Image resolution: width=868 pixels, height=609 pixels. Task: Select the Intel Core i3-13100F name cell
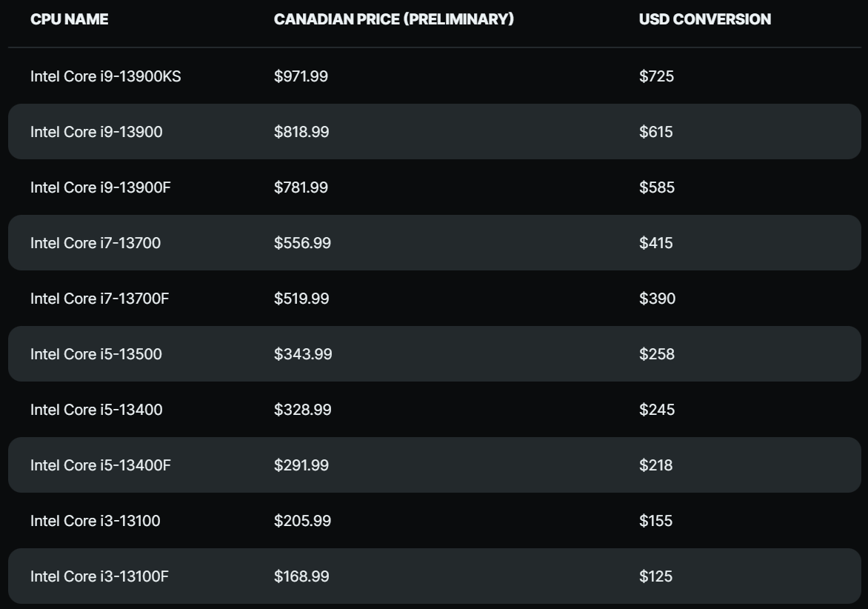point(99,576)
